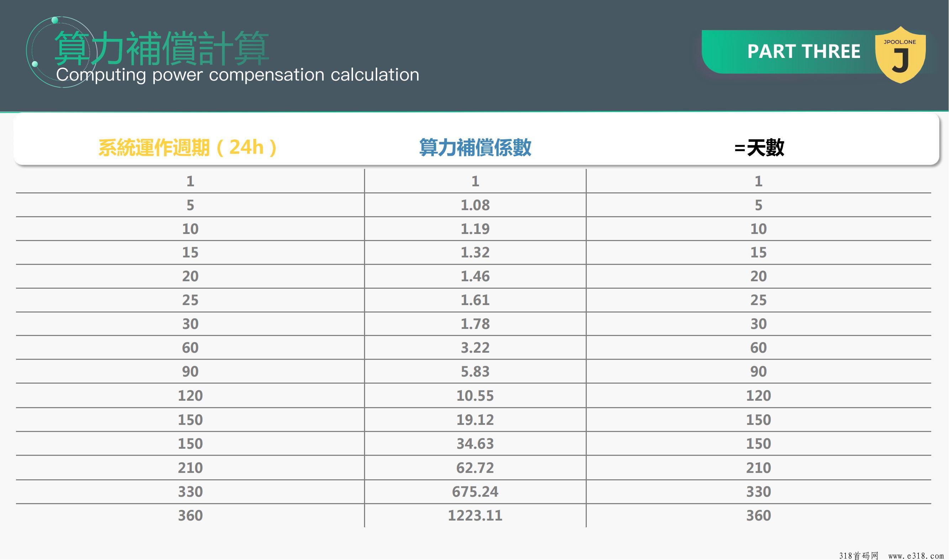Click 210 in the 系統運作週期 column
This screenshot has width=949, height=560.
[190, 468]
